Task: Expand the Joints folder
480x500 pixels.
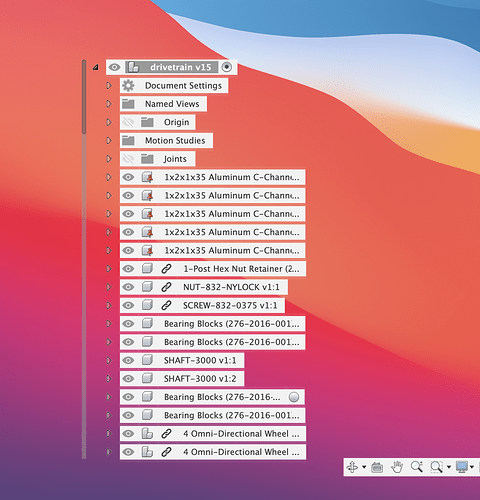Action: 109,159
